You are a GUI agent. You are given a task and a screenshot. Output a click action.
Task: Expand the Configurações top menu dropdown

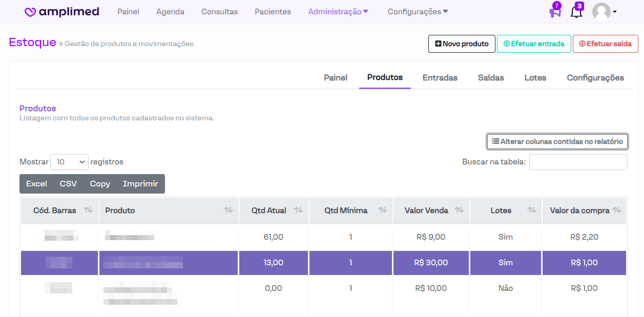(x=418, y=12)
